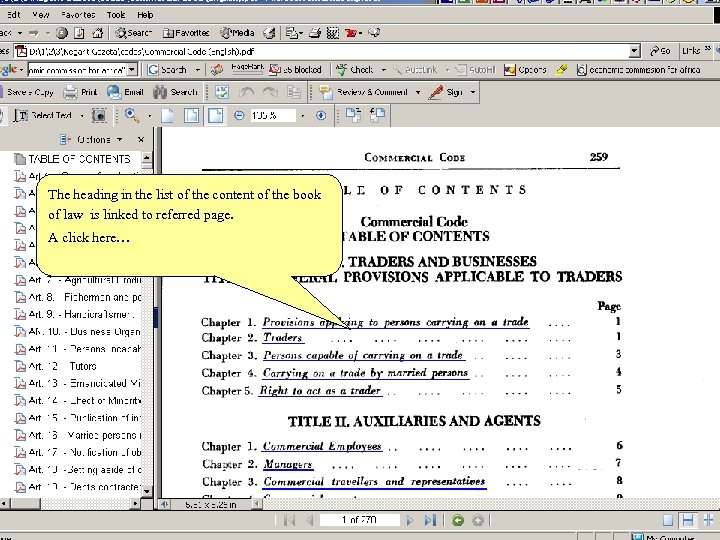Click the page number field '1 of 770'
Screen dimensions: 720x540
(x=359, y=520)
